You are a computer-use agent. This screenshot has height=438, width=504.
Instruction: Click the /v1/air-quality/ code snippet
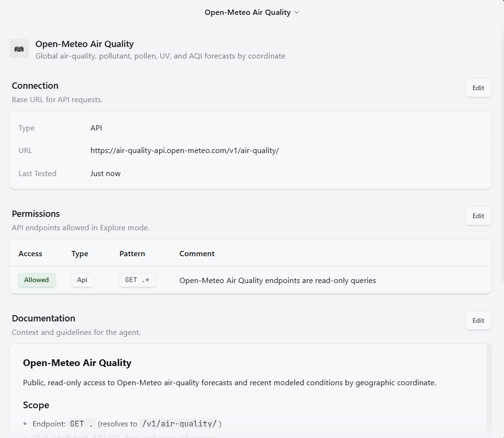[x=180, y=424]
